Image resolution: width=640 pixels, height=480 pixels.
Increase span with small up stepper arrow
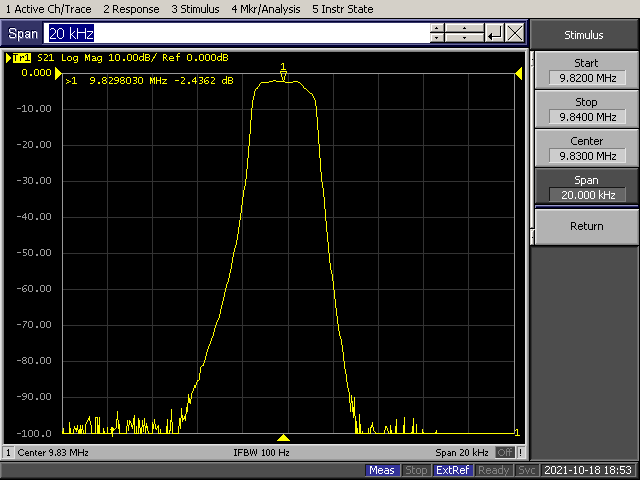coord(435,28)
